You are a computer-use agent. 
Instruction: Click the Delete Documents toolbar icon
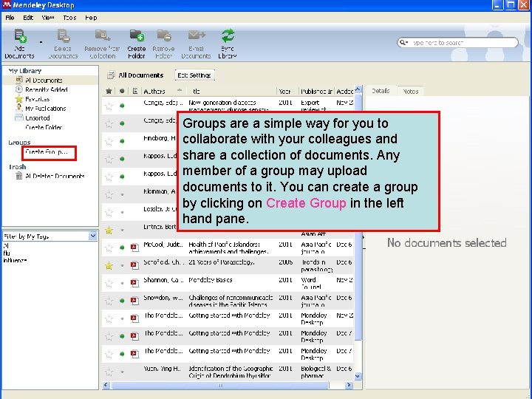coord(63,35)
